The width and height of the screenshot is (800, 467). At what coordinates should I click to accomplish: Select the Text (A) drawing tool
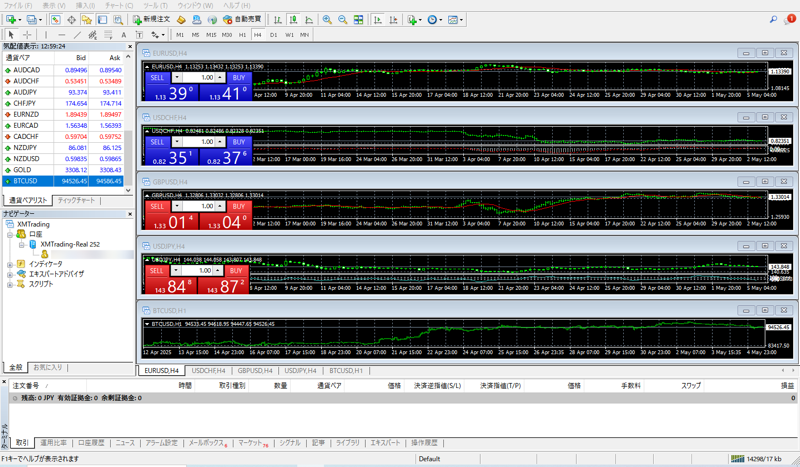(x=123, y=35)
